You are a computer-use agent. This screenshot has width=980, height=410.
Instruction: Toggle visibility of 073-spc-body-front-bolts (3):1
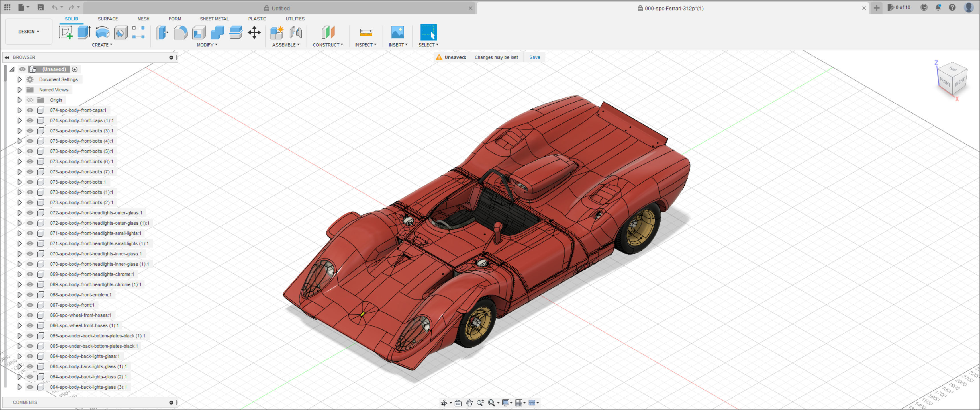click(x=30, y=131)
